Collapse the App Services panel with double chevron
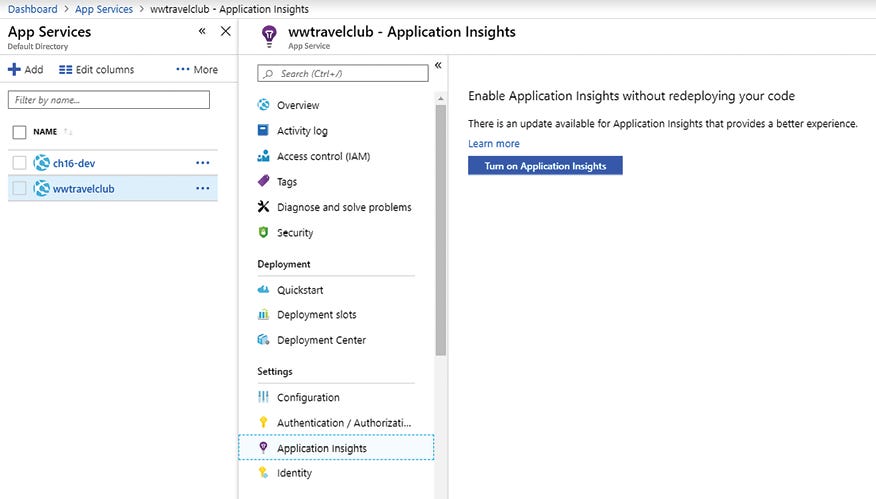This screenshot has width=876, height=499. 202,31
